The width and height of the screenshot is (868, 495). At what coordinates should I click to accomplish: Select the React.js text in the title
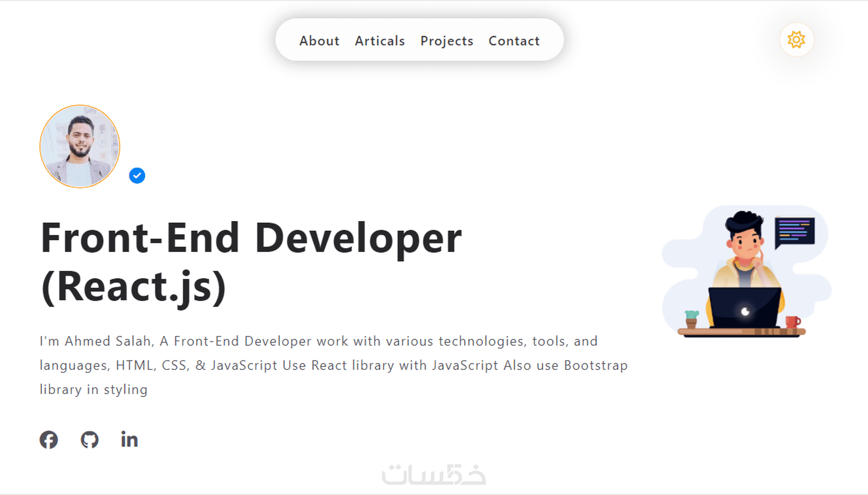coord(134,286)
